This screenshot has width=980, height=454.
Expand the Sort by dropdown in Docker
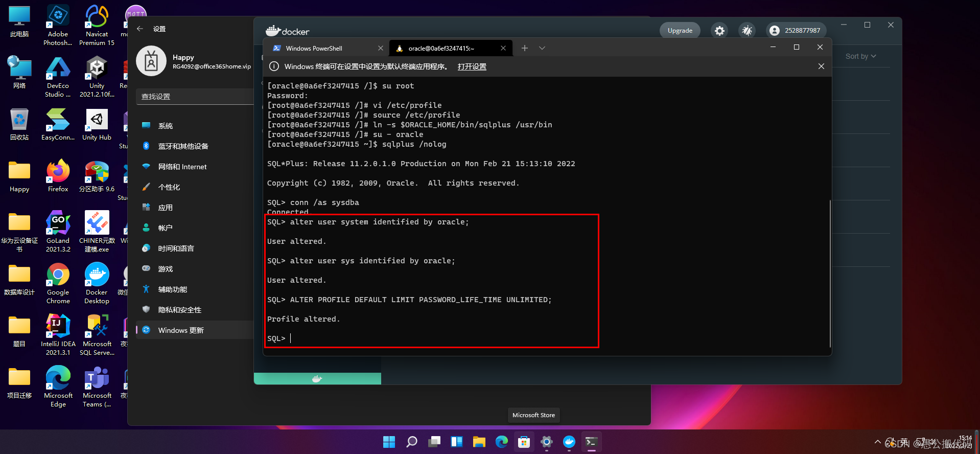click(x=860, y=56)
